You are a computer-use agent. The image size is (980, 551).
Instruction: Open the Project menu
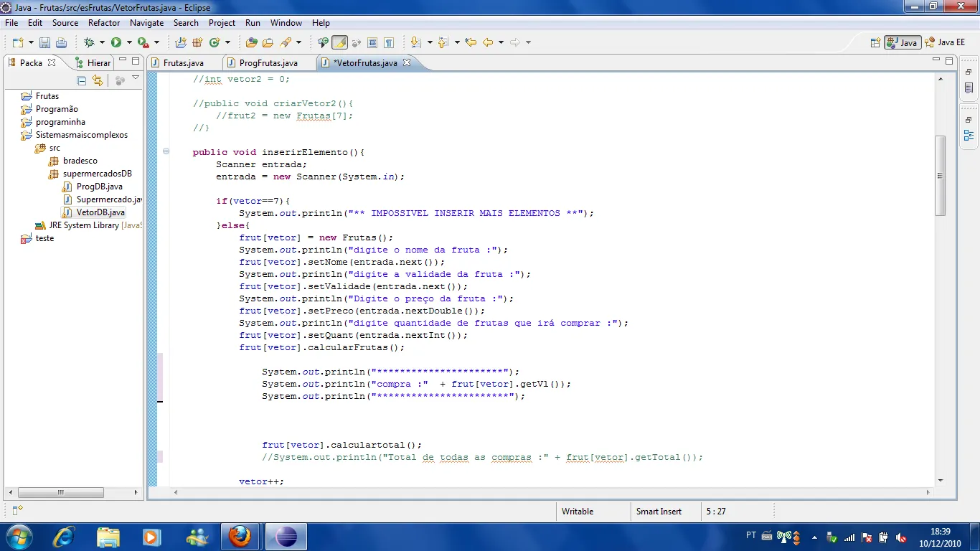point(222,23)
